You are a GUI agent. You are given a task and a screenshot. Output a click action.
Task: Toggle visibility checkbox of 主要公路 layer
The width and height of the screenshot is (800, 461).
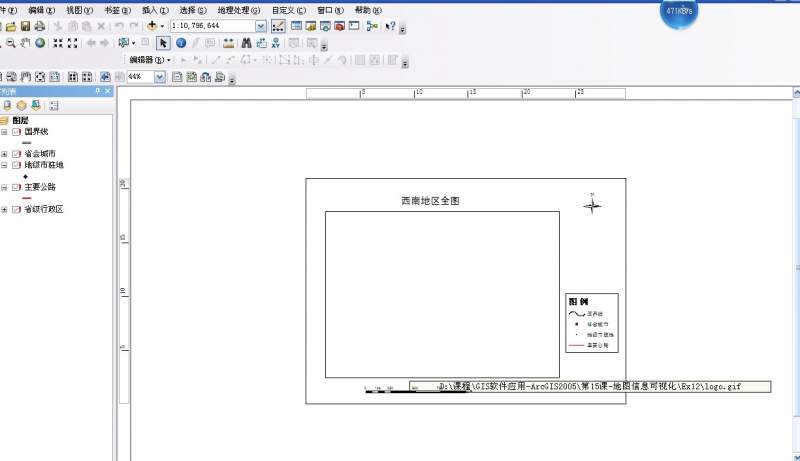[x=16, y=187]
